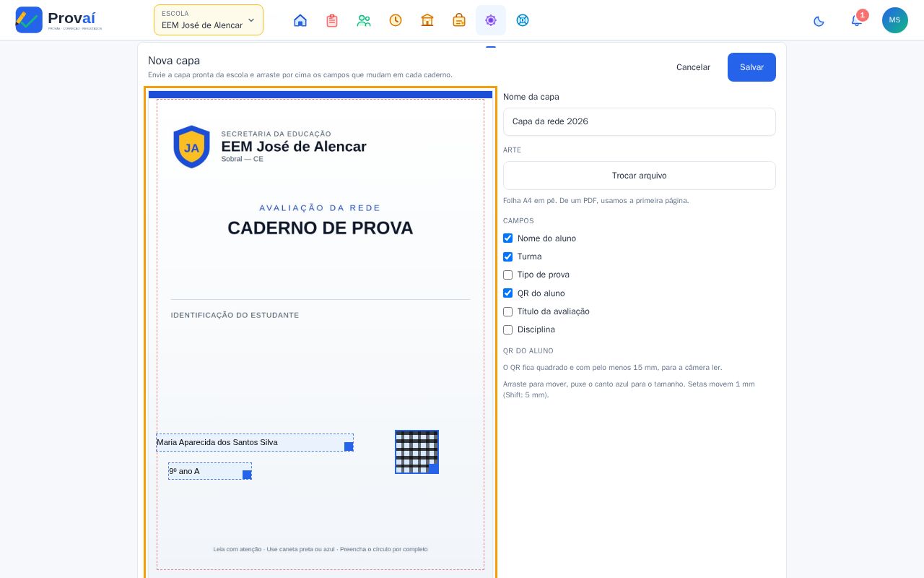Click the Nova capa heading

(x=174, y=61)
